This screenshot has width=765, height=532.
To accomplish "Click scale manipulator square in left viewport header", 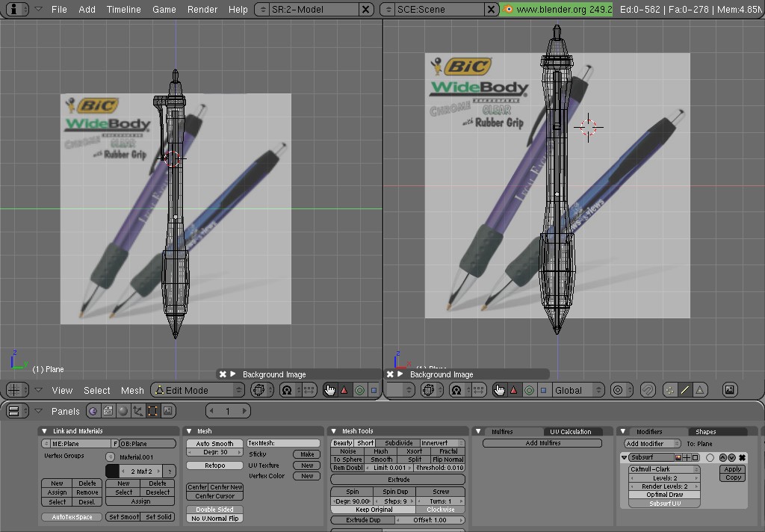I will [374, 390].
